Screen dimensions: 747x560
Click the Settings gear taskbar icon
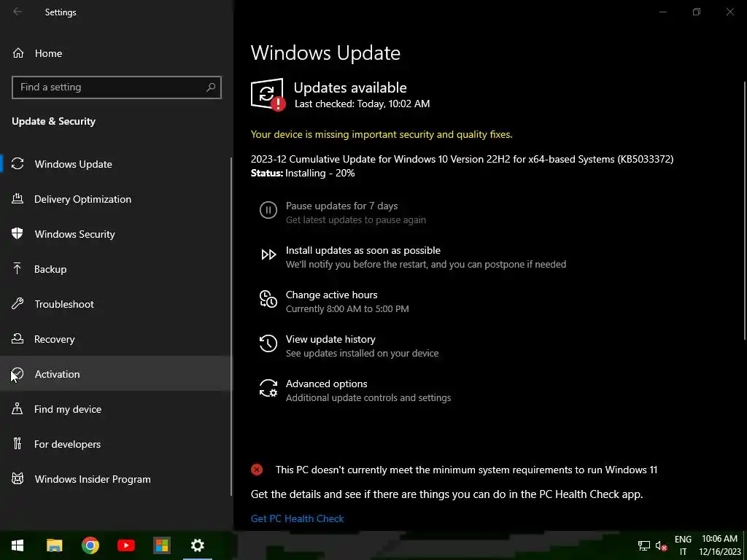pyautogui.click(x=197, y=545)
